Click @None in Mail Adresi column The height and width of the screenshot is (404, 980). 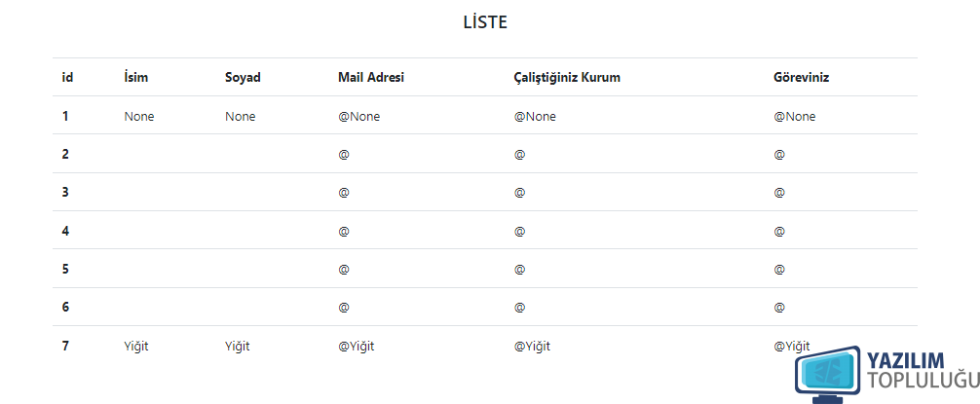point(358,116)
